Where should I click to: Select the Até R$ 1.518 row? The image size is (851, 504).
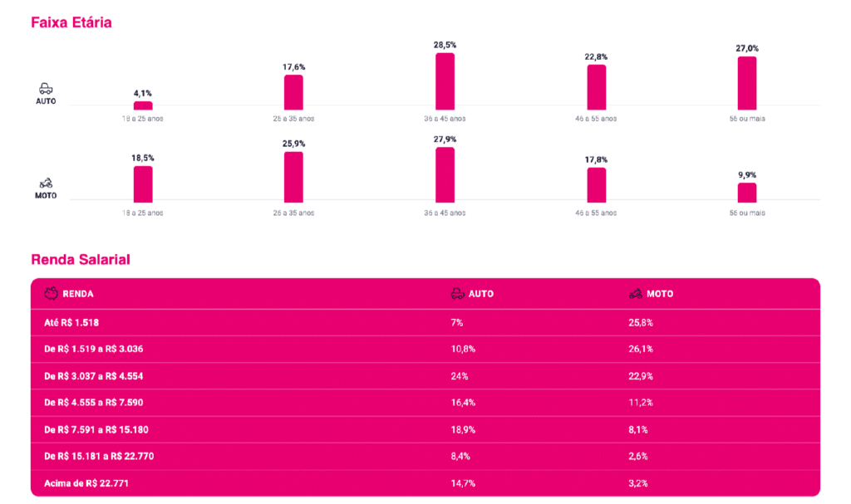click(425, 323)
